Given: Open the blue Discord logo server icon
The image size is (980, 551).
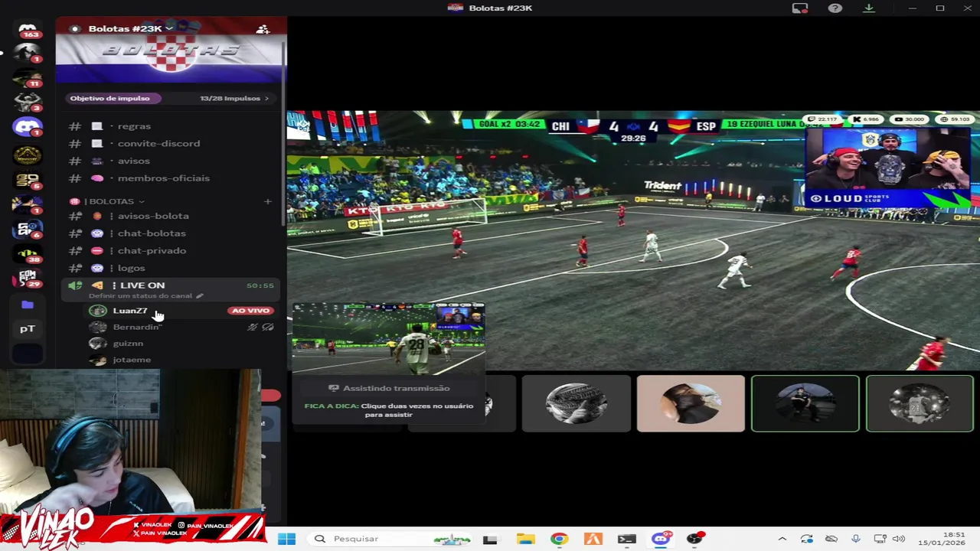Looking at the screenshot, I should click(28, 127).
